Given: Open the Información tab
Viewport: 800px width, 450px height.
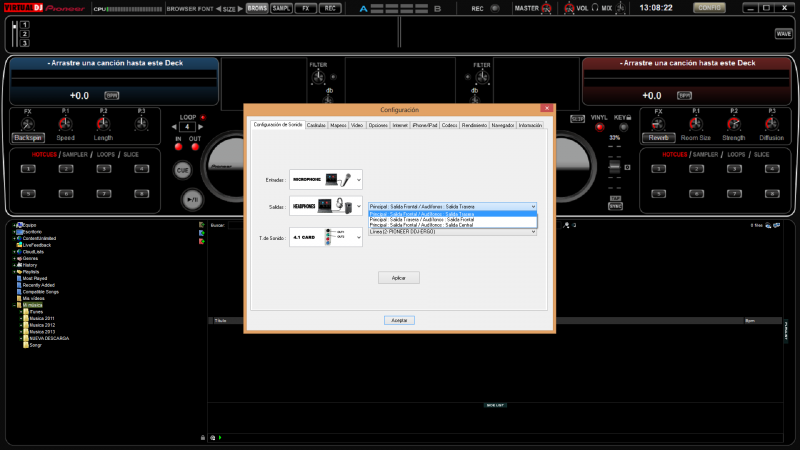Looking at the screenshot, I should [x=530, y=125].
